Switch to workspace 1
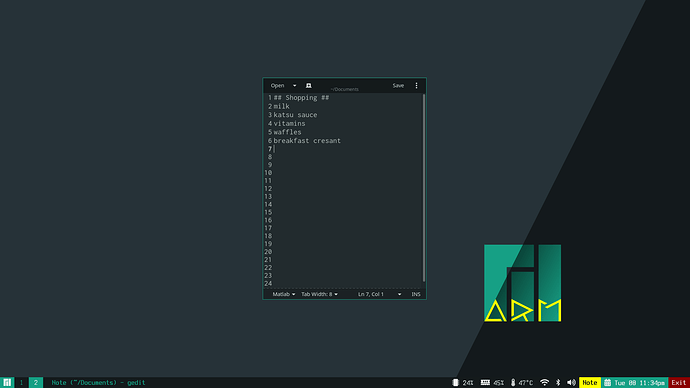Image resolution: width=690 pixels, height=388 pixels. point(21,382)
